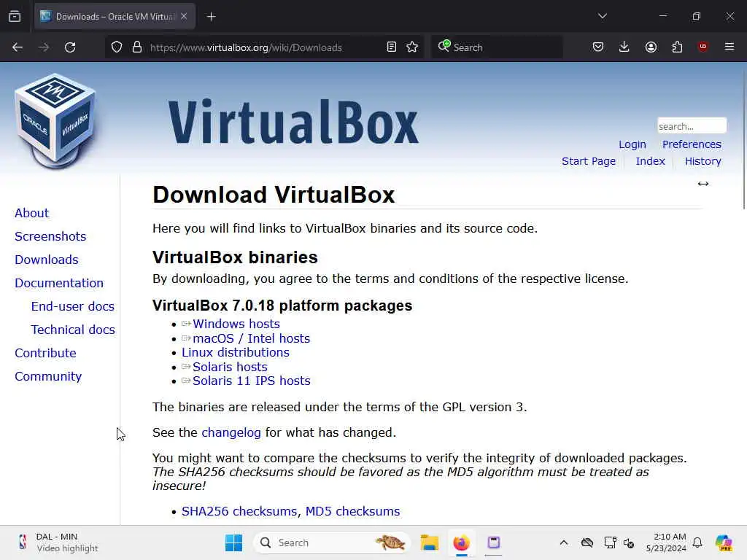Open the extensions puzzle icon
747x560 pixels.
(x=677, y=47)
